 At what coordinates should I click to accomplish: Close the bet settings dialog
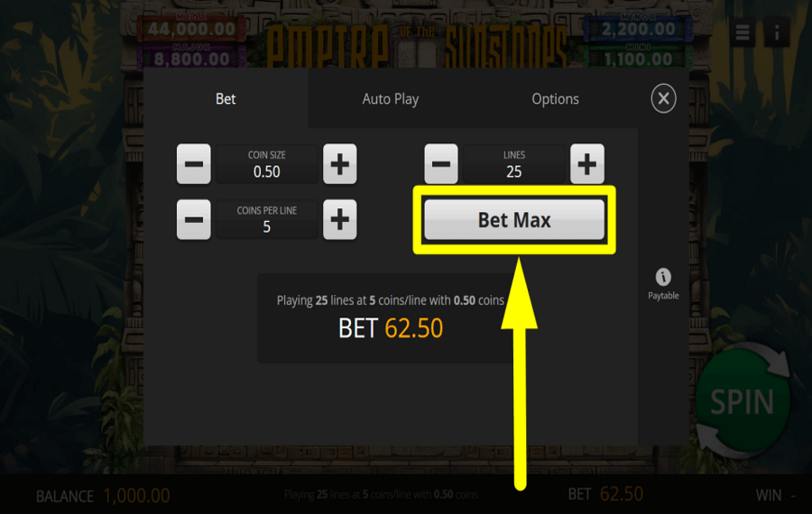[x=663, y=98]
